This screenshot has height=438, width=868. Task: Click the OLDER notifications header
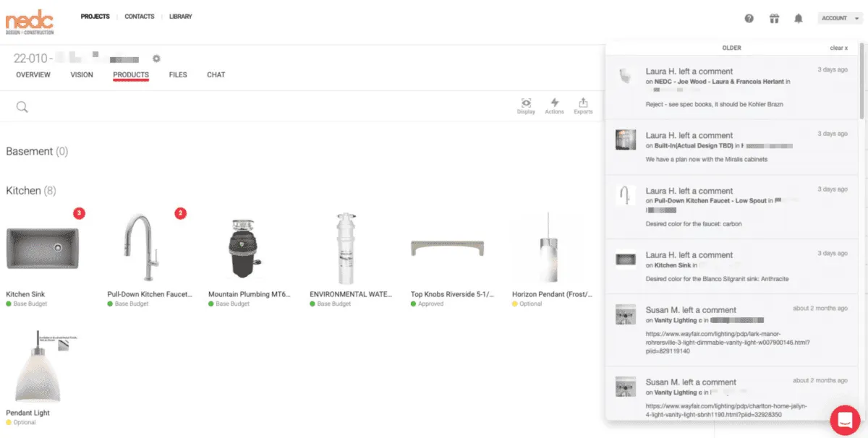731,48
